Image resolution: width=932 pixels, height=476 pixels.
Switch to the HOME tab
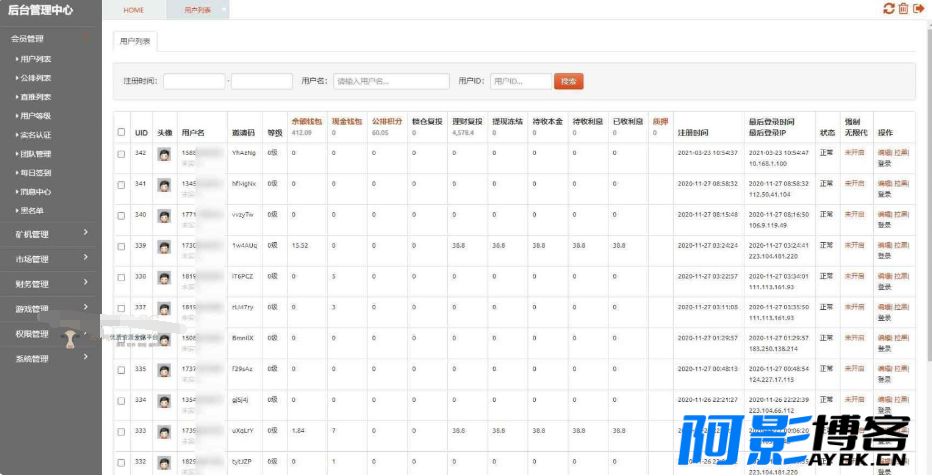click(134, 11)
